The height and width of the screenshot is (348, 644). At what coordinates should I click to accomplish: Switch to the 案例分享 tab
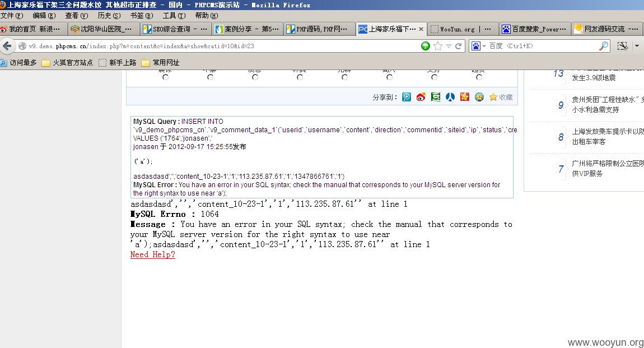248,29
